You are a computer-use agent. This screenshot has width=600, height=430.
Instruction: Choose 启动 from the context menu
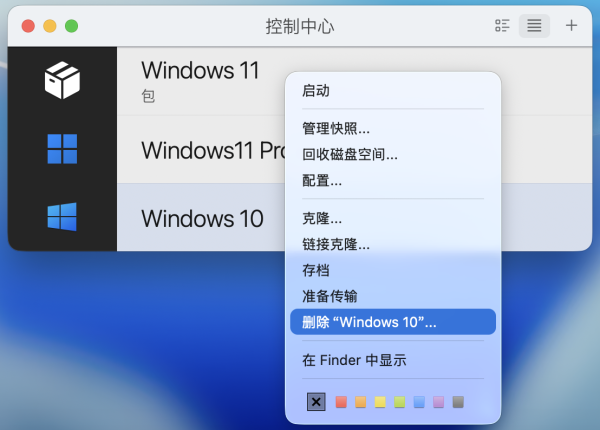click(316, 90)
